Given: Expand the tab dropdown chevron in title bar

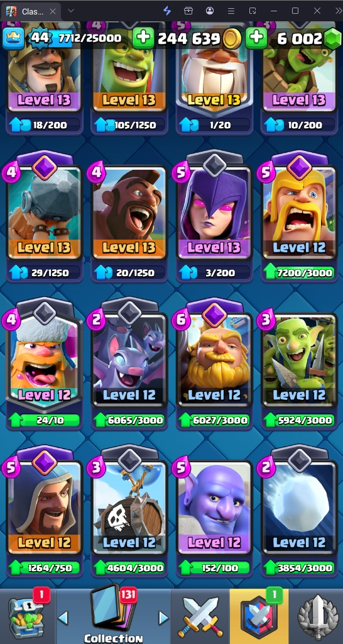Looking at the screenshot, I should click(x=71, y=11).
